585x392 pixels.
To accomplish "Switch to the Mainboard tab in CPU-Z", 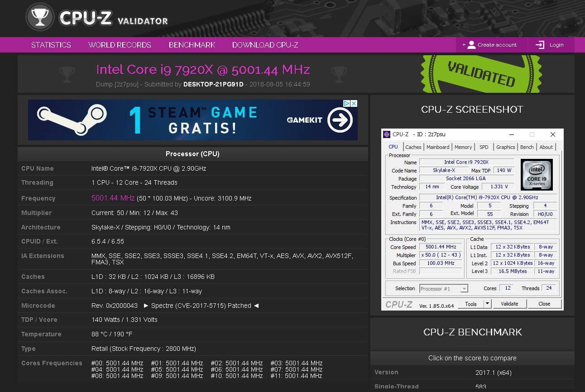I will point(438,147).
